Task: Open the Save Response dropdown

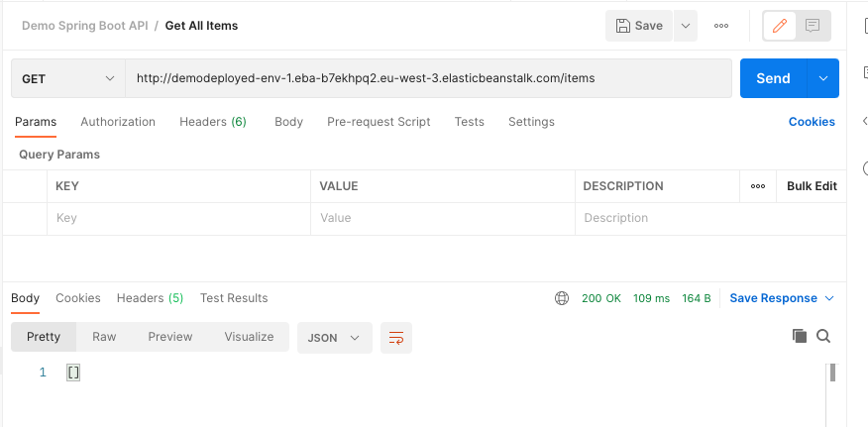Action: pyautogui.click(x=782, y=298)
